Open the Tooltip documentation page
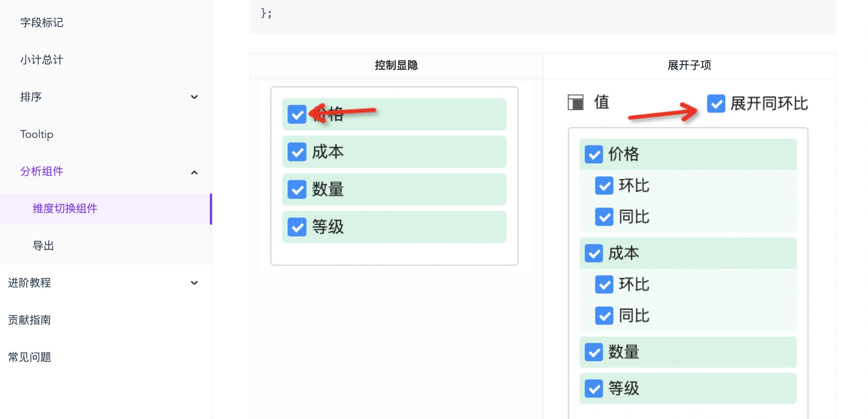This screenshot has width=868, height=419. coord(37,134)
